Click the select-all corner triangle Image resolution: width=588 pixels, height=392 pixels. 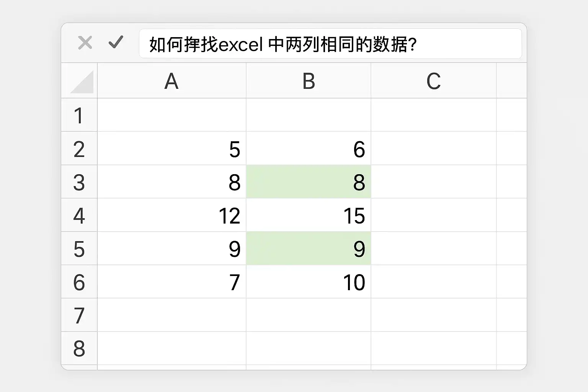point(82,82)
